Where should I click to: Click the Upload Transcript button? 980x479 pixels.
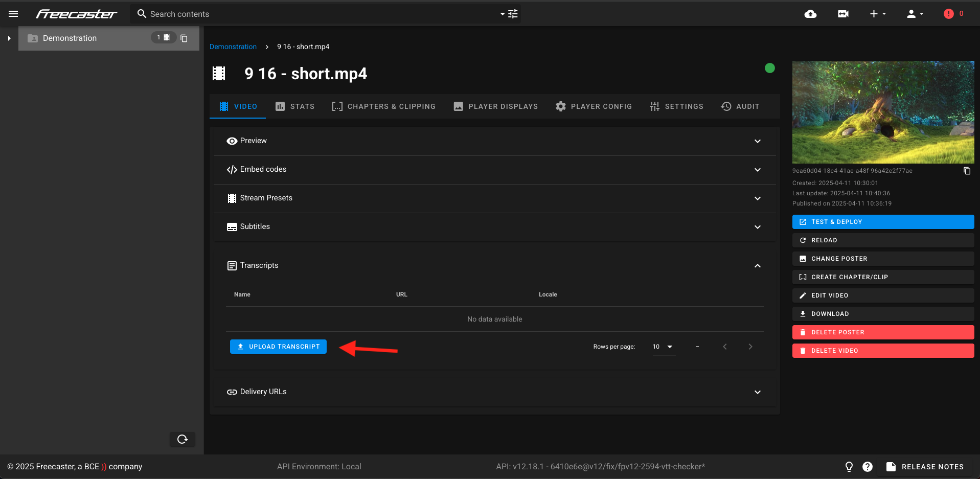point(278,347)
